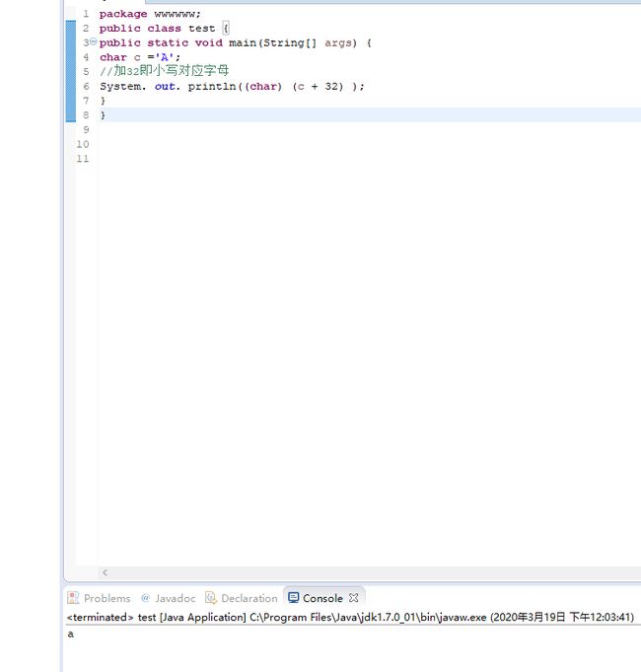Switch to the Problems tab
Image resolution: width=641 pixels, height=672 pixels.
100,598
